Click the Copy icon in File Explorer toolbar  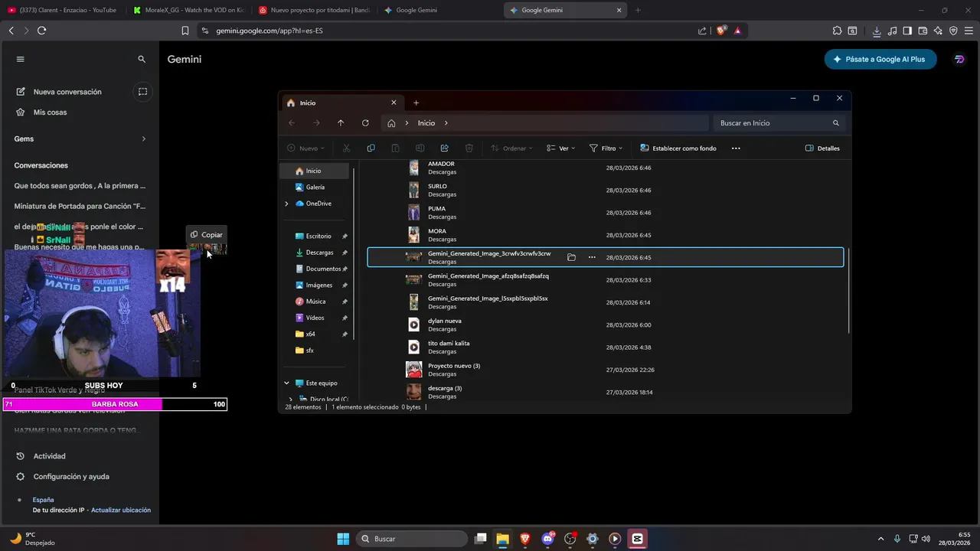[371, 148]
